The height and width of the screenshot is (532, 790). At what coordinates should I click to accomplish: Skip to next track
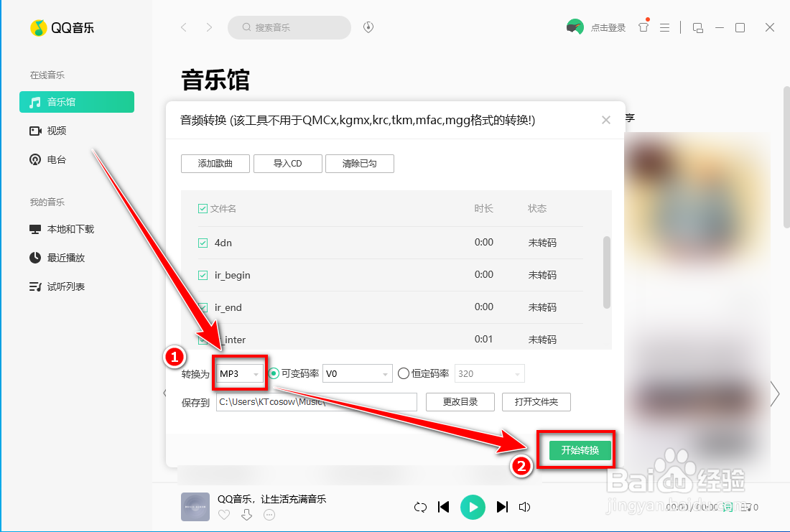pyautogui.click(x=502, y=507)
